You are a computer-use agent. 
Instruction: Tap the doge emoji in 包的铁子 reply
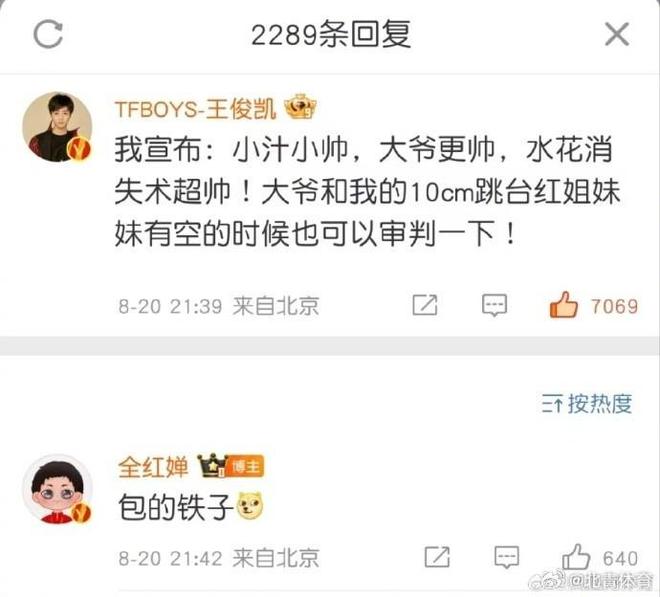point(250,506)
